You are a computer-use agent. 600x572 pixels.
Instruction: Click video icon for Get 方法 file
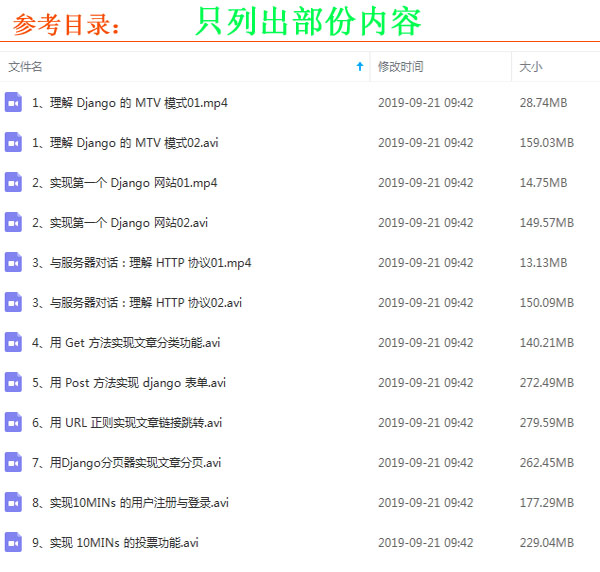click(x=13, y=342)
